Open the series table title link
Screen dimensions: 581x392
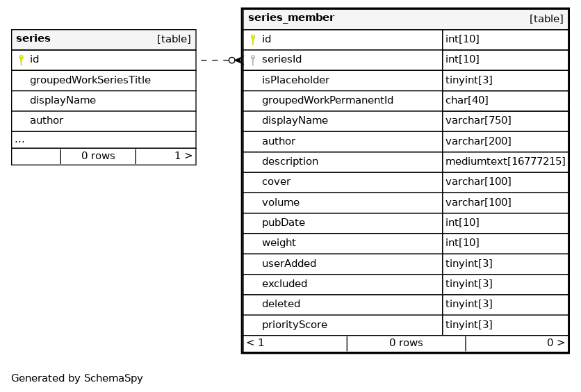33,39
